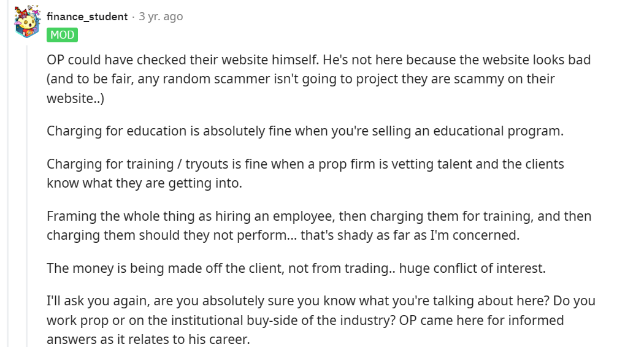Click the line ending with 'website..)'
The width and height of the screenshot is (644, 347).
coord(75,99)
